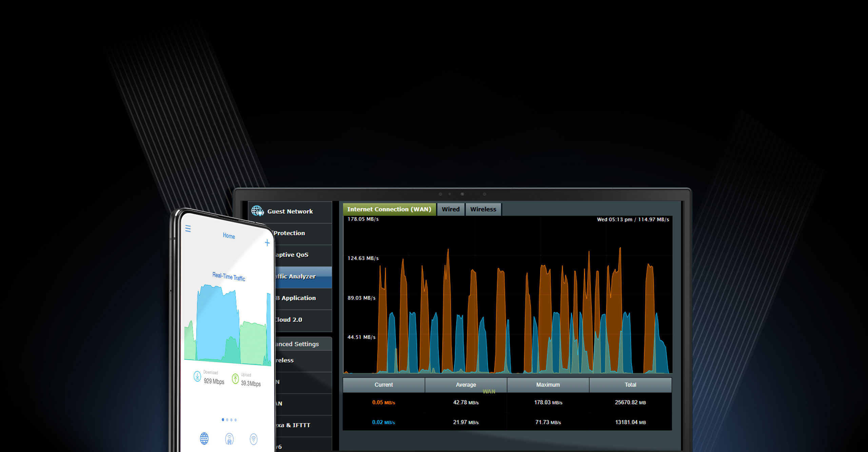Click the Total column header
This screenshot has width=868, height=452.
point(630,385)
